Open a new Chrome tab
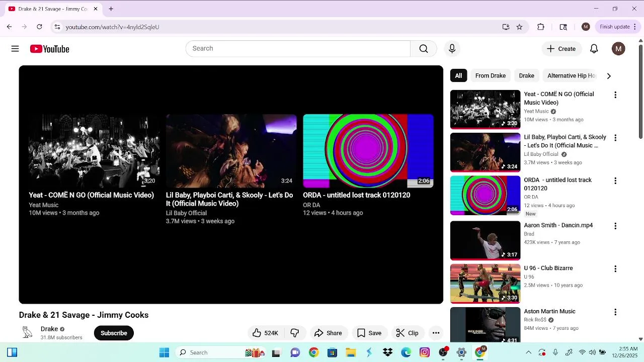Viewport: 644px width, 362px height. pyautogui.click(x=111, y=9)
